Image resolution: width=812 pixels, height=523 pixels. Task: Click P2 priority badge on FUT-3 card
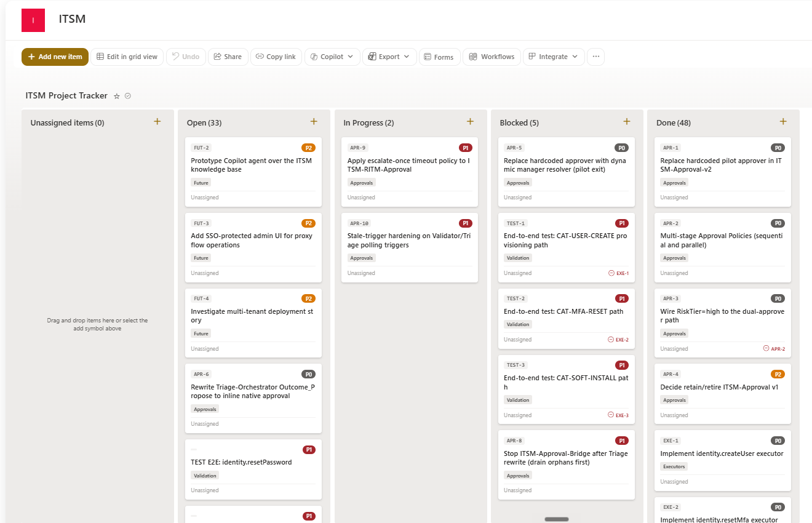click(308, 223)
